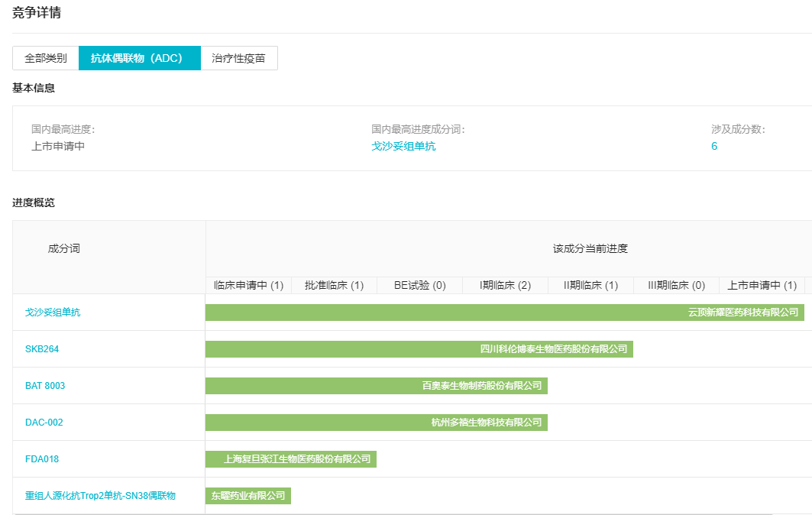Click the 四川科伦博泰生物医药股份有限公司 progress bar
The image size is (812, 515).
(x=419, y=349)
